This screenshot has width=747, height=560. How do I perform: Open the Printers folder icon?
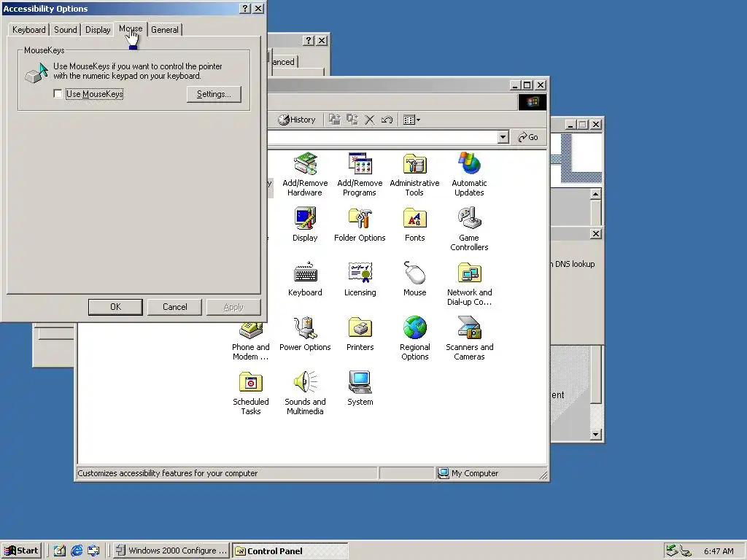(360, 334)
